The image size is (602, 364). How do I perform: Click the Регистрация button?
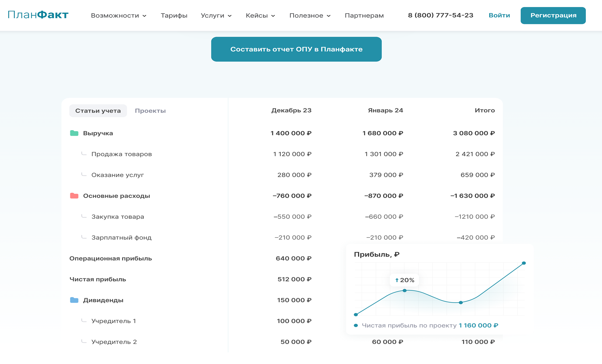pyautogui.click(x=553, y=15)
